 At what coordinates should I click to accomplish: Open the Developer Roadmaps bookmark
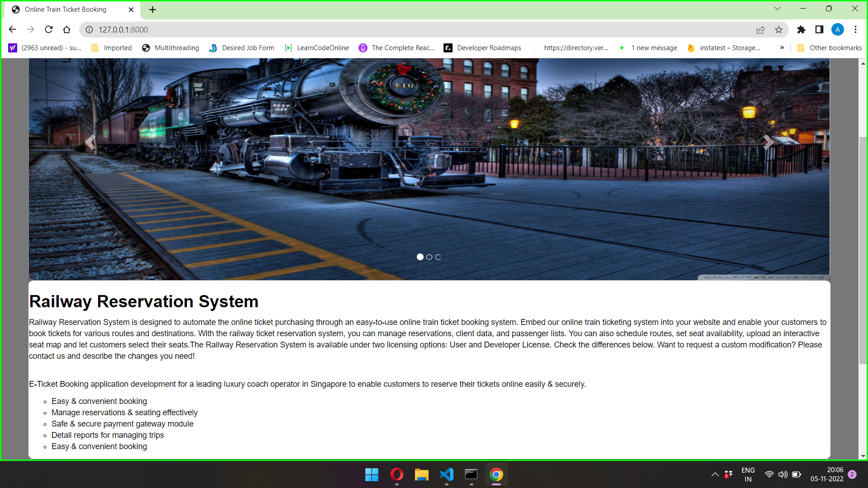click(x=488, y=47)
